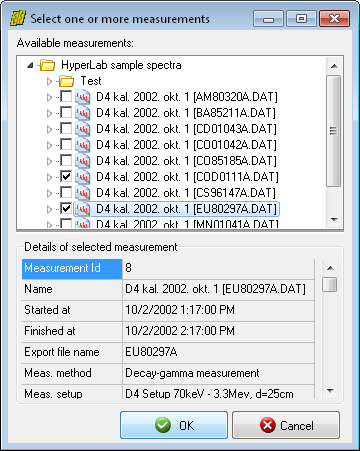
Task: Select row 'D4 kal. 2002. okt. 1 [CO01042A.DAT]'
Action: pyautogui.click(x=186, y=145)
